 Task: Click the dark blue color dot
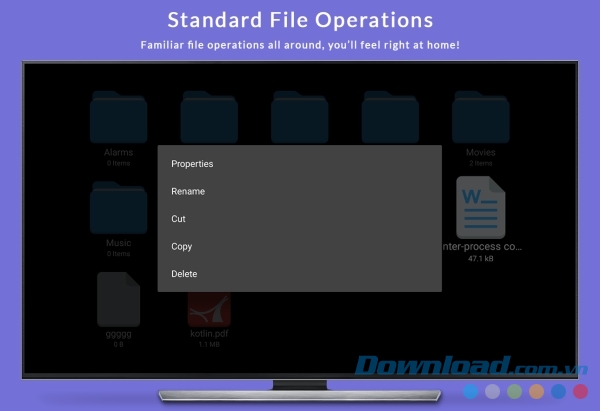pyautogui.click(x=558, y=391)
